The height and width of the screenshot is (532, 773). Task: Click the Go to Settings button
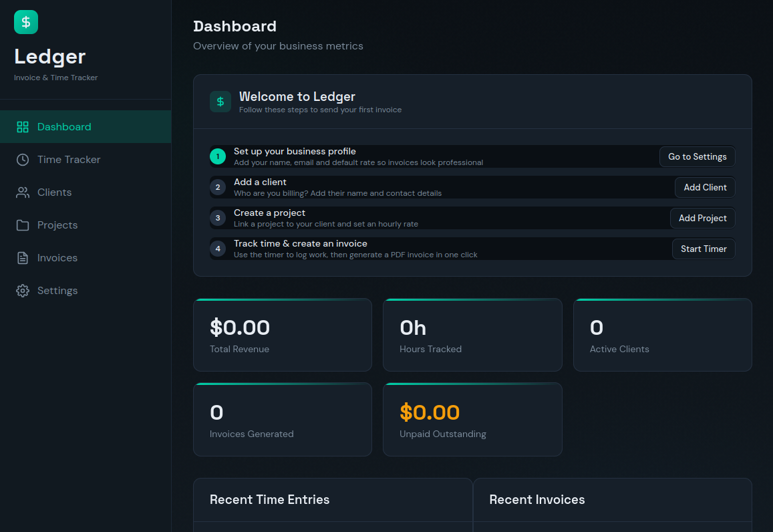697,156
